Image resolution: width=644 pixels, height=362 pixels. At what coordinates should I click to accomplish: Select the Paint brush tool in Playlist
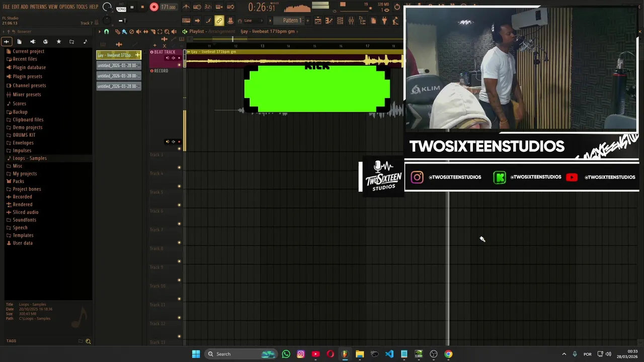pos(124,32)
